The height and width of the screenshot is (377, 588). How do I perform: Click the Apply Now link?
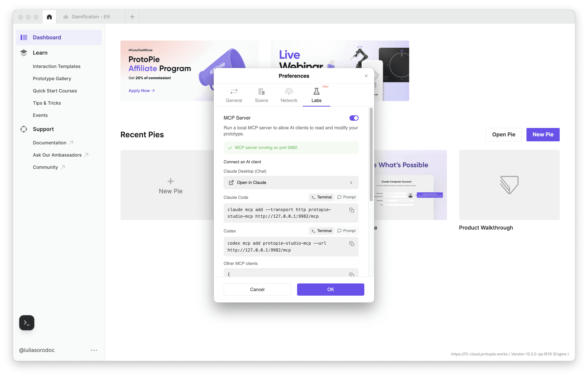tap(142, 91)
